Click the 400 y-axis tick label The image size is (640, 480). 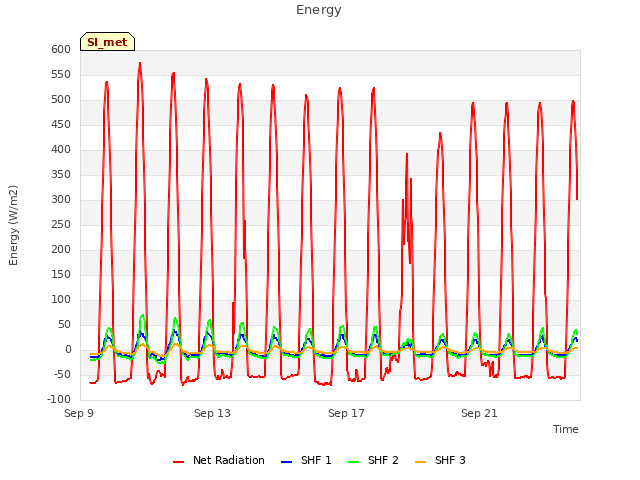pyautogui.click(x=61, y=149)
